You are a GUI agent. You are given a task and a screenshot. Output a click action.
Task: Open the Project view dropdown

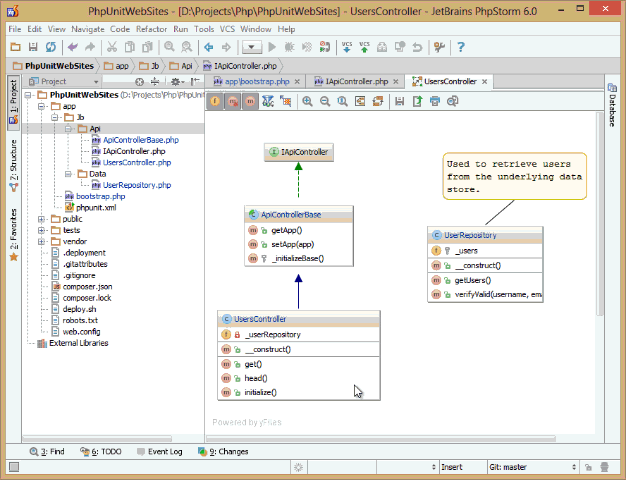(x=63, y=81)
